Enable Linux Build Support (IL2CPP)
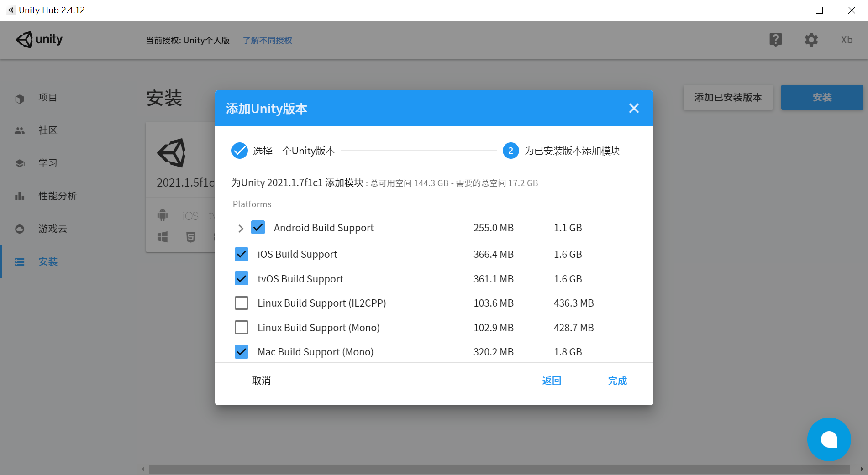868x475 pixels. (242, 303)
